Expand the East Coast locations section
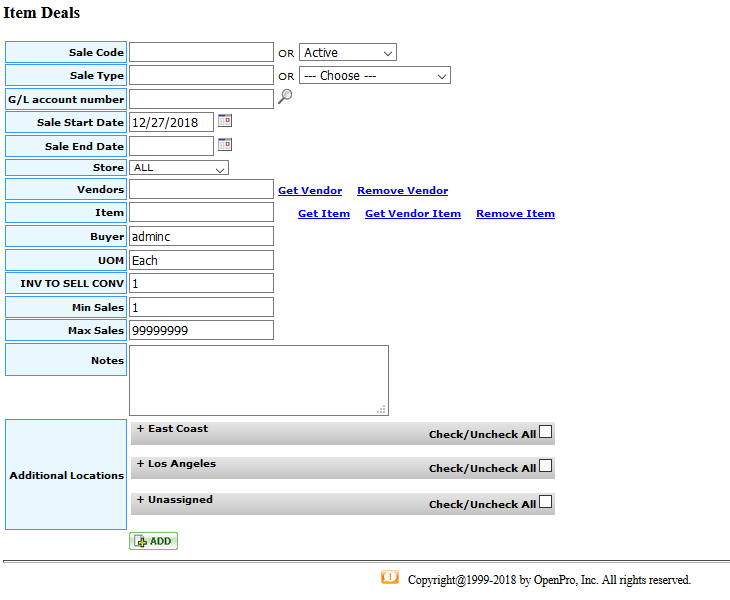Screen dimensions: 730x600 (x=172, y=429)
